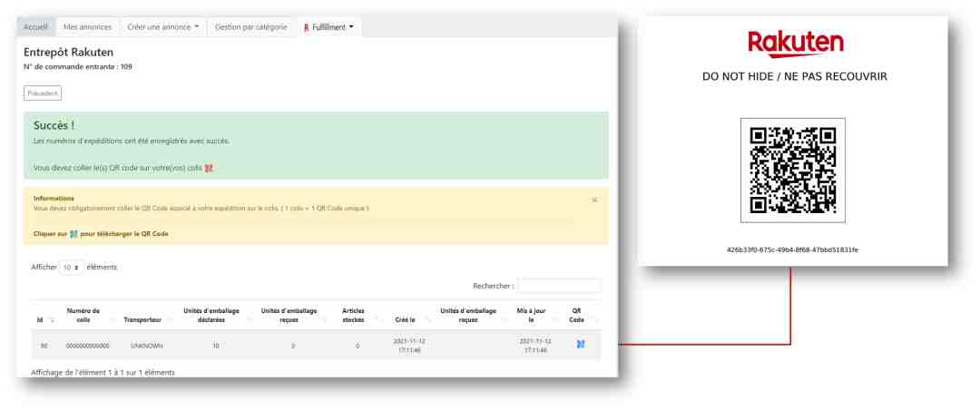Click 'DO NOT HIDE / NE PAS RECOUVRIR' text
Image resolution: width=980 pixels, height=410 pixels.
click(x=794, y=77)
